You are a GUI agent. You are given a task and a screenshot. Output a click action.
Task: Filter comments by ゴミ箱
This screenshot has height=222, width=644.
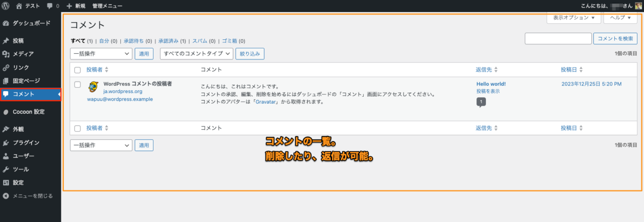pos(229,41)
